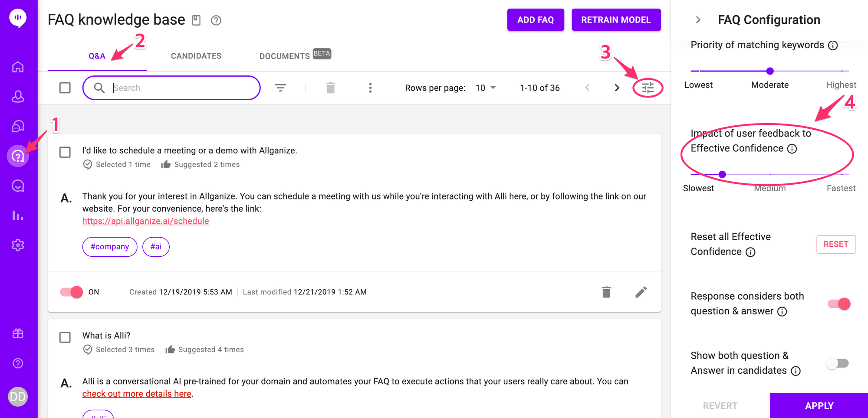Click the question mark beside FAQ knowledge base
The height and width of the screenshot is (418, 868).
point(216,20)
